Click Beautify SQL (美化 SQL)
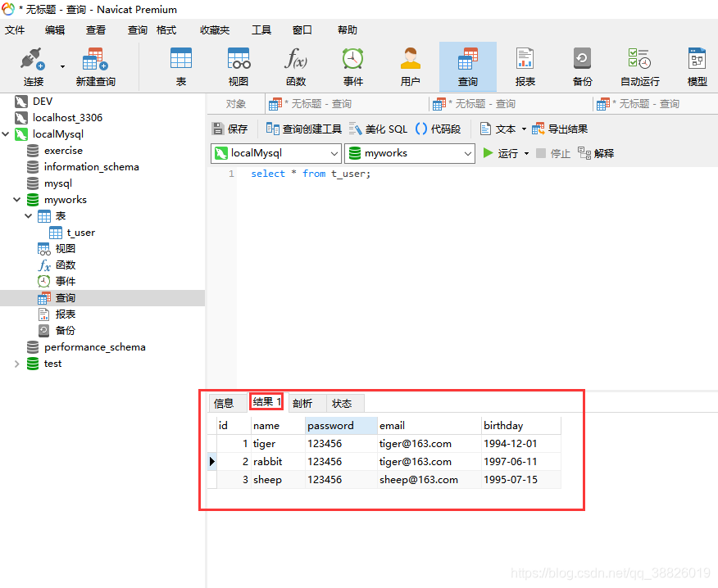This screenshot has height=588, width=718. (x=378, y=129)
